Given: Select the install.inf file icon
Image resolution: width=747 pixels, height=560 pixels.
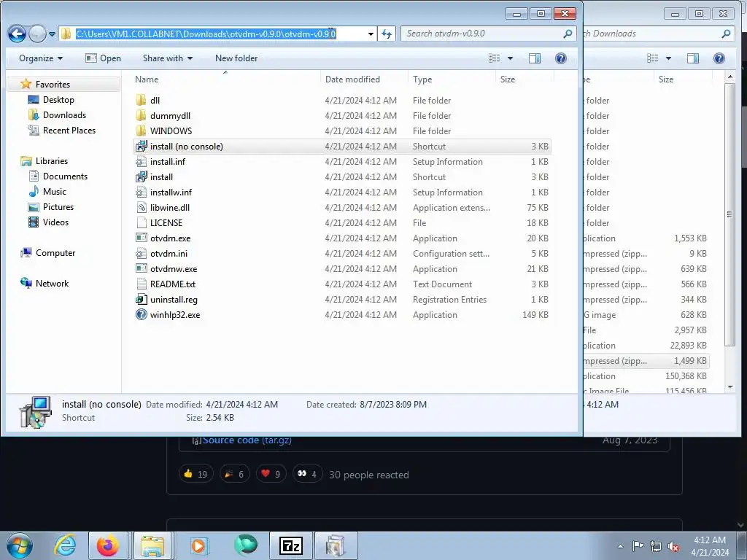Looking at the screenshot, I should 141,161.
